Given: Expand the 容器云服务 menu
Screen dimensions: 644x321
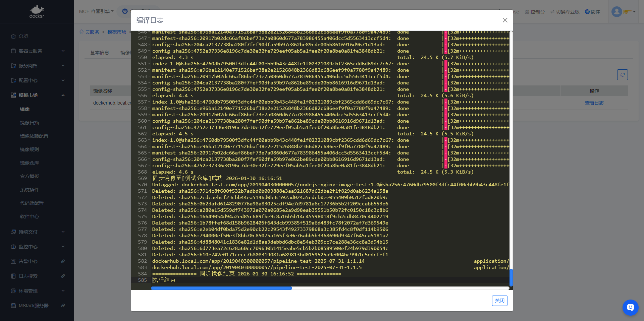Looking at the screenshot, I should click(x=63, y=51).
